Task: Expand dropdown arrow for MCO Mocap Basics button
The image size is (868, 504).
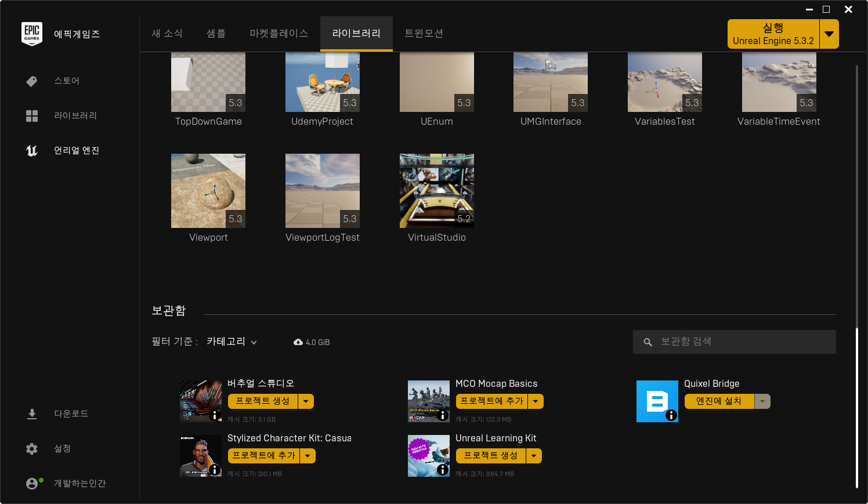Action: [x=536, y=401]
